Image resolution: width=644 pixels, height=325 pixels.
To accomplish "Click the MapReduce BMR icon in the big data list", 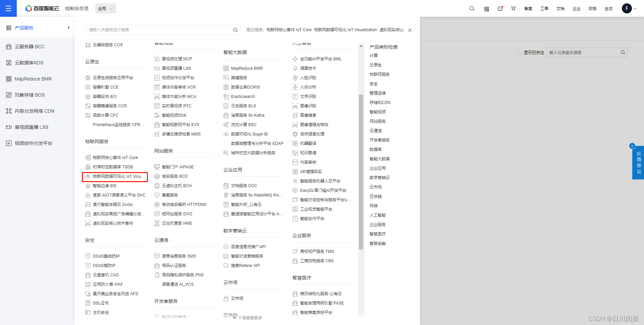I will (226, 68).
